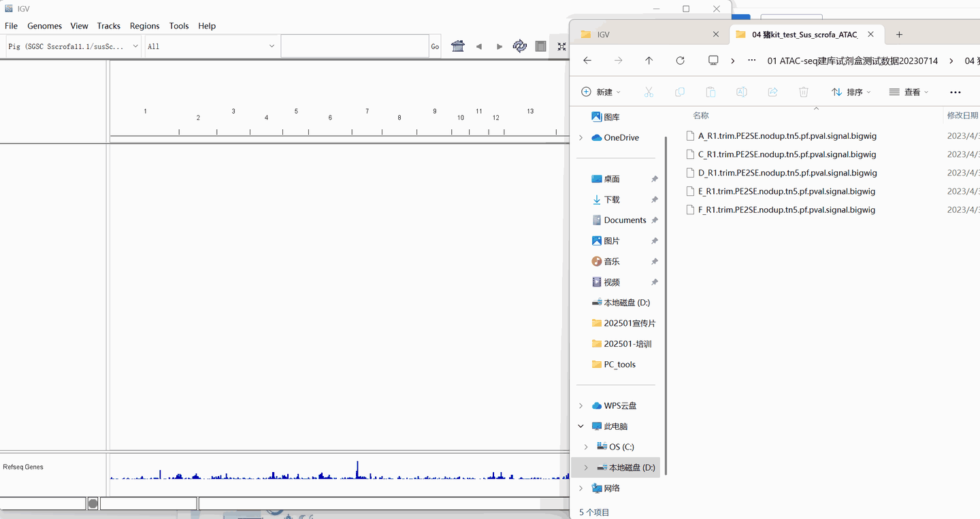980x519 pixels.
Task: Go up one folder level in Explorer
Action: click(649, 61)
